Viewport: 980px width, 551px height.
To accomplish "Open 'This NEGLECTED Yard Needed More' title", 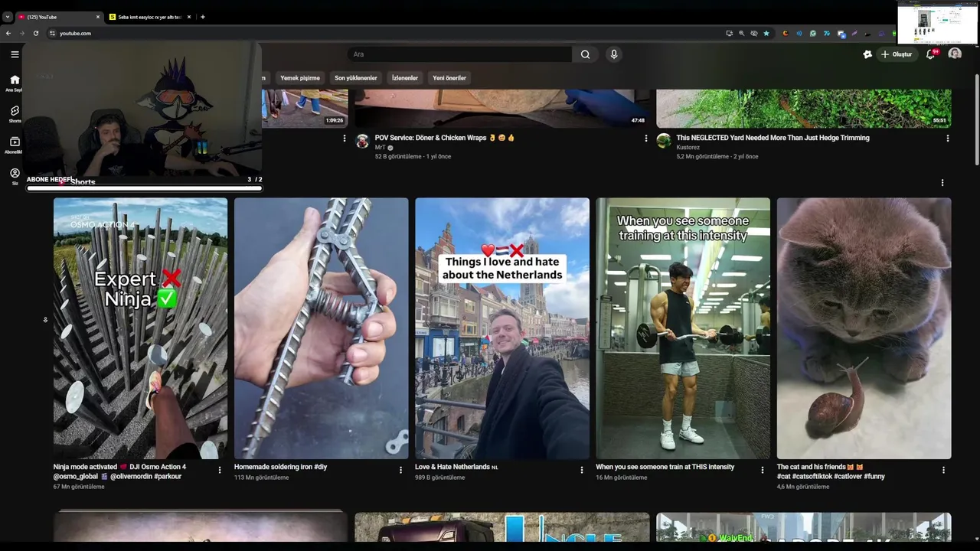I will [773, 138].
